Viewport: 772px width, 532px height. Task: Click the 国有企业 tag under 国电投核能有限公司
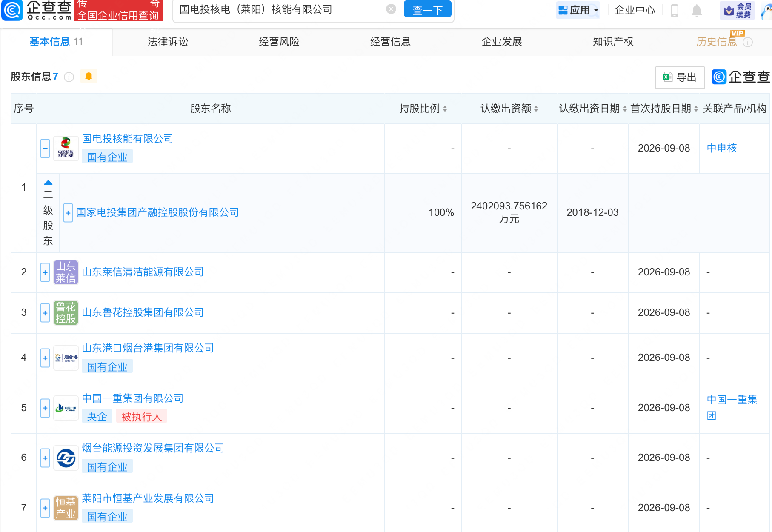click(x=107, y=157)
